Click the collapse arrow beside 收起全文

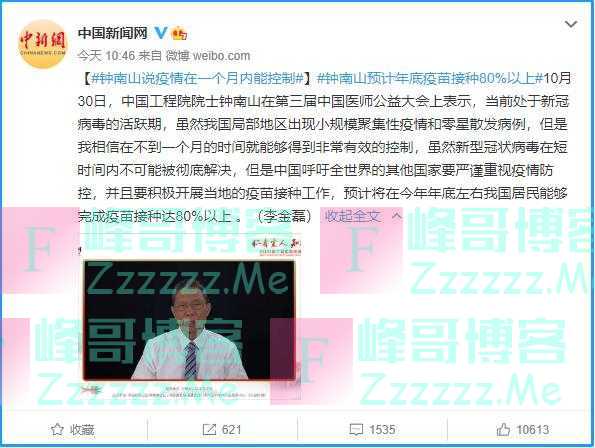pyautogui.click(x=397, y=215)
